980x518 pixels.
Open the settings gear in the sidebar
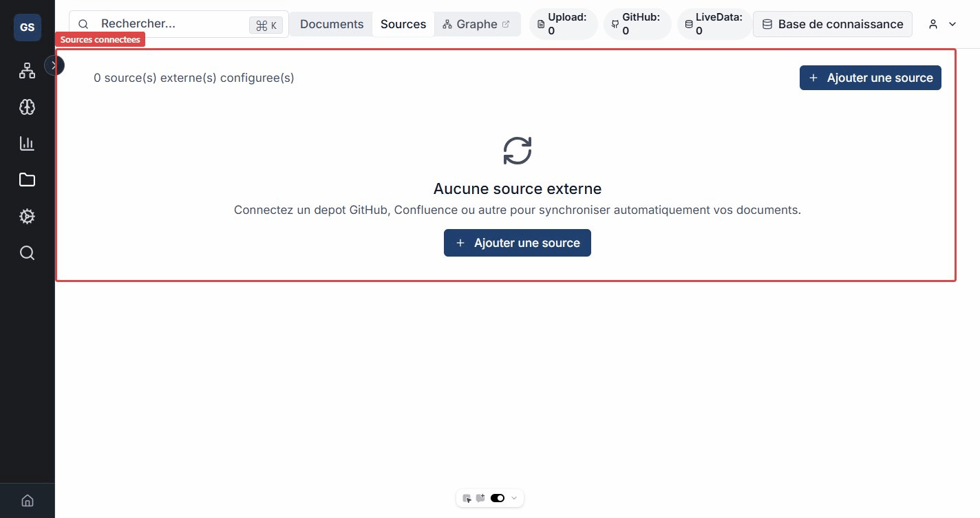coord(27,216)
